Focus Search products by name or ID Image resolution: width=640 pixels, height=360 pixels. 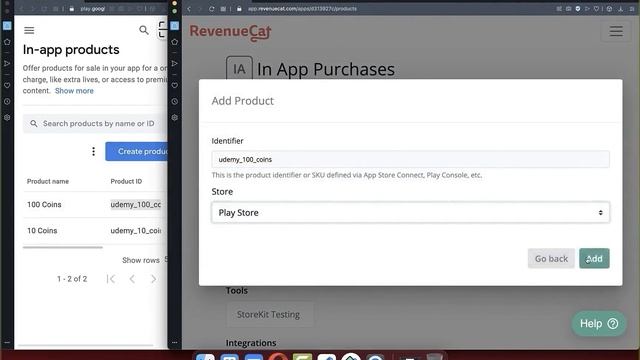coord(95,123)
